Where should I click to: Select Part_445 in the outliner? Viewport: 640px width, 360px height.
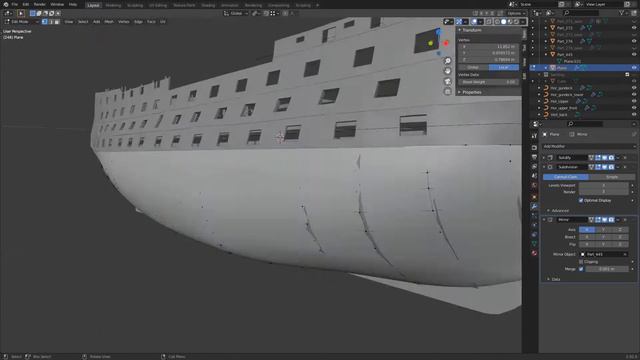pyautogui.click(x=564, y=55)
